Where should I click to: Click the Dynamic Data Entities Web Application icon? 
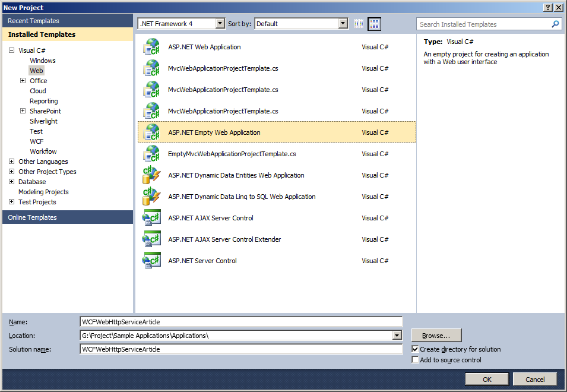[x=151, y=175]
